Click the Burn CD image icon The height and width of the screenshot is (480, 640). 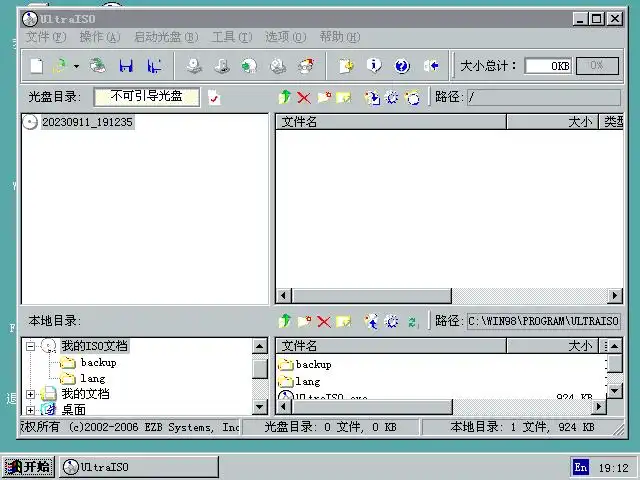[306, 66]
